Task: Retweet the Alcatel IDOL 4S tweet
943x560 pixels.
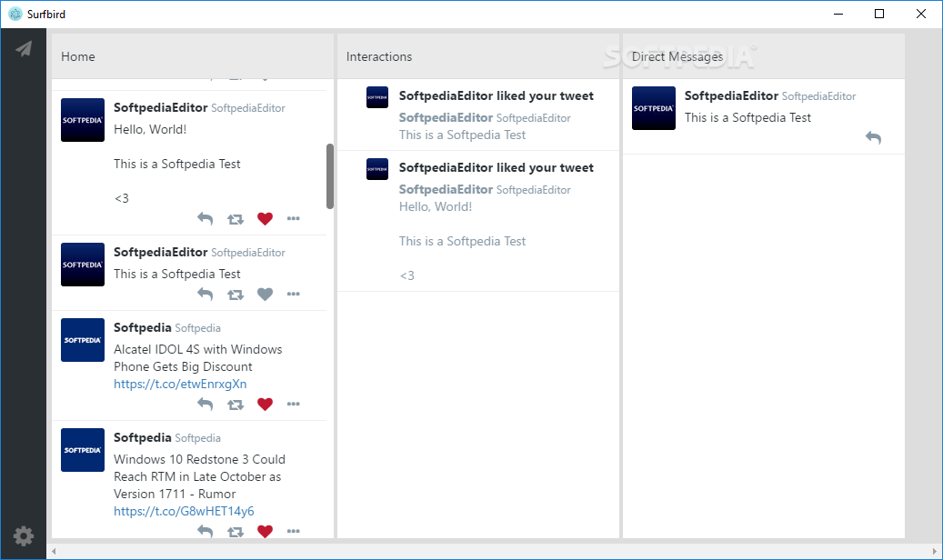Action: click(236, 405)
